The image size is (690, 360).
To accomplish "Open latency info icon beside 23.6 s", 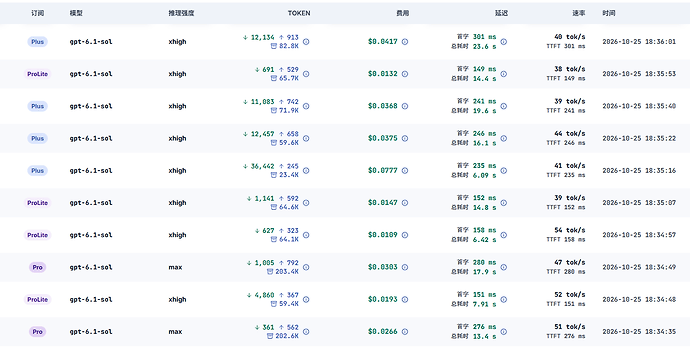I will coord(504,42).
